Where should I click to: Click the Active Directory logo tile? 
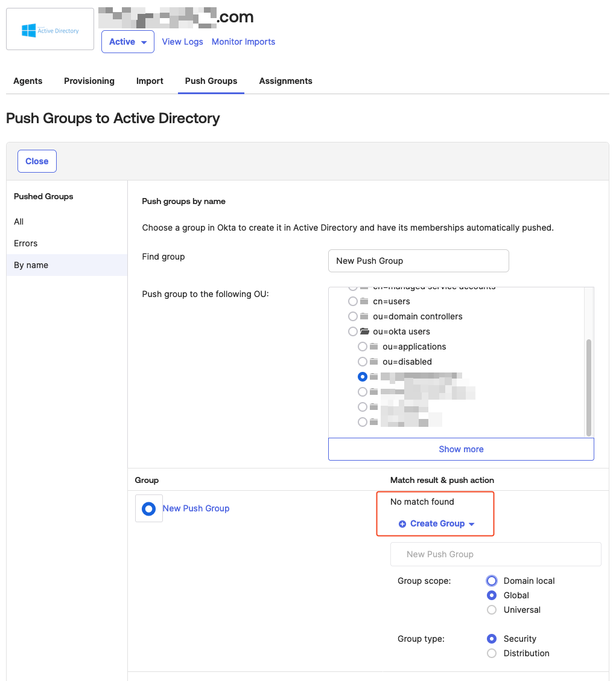pos(50,29)
